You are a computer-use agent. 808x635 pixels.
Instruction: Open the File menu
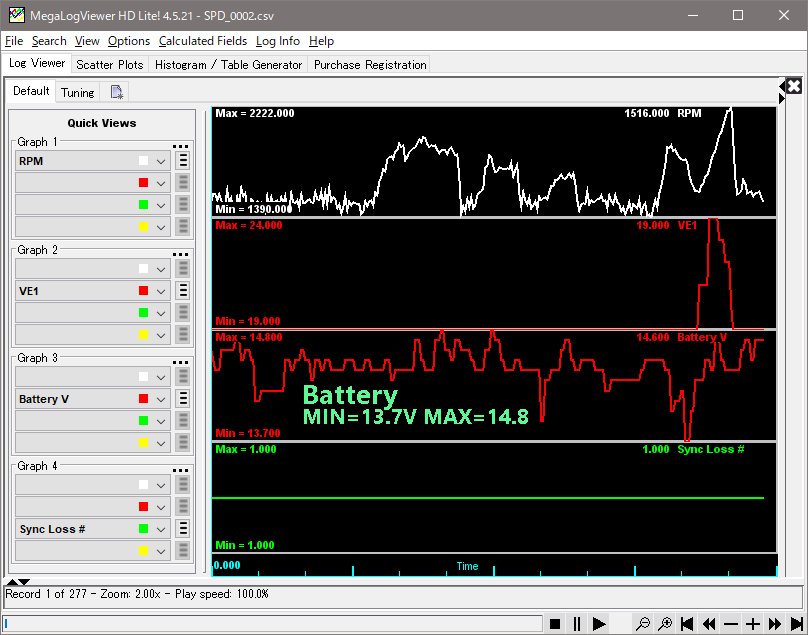(x=14, y=41)
